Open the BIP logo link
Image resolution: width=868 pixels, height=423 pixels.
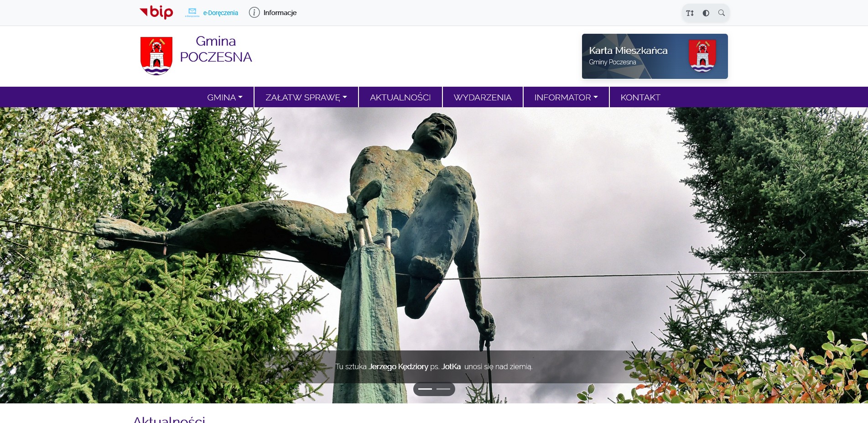pyautogui.click(x=156, y=12)
